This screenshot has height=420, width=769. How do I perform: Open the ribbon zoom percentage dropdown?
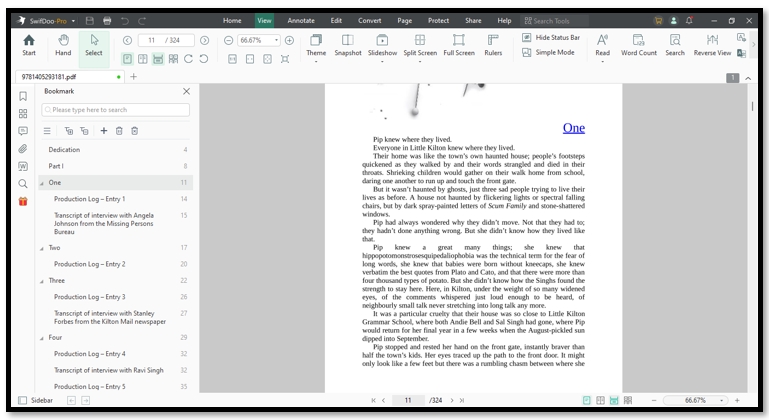click(x=277, y=40)
